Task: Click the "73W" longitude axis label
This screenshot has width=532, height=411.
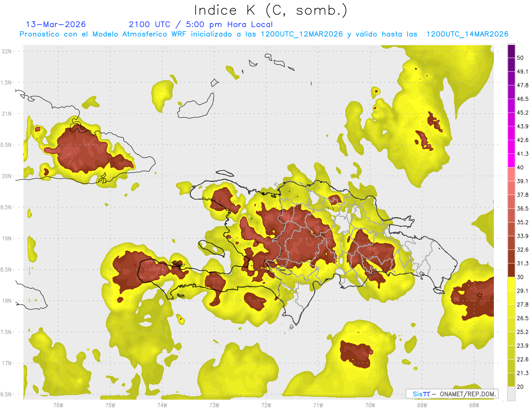Action: coord(214,405)
